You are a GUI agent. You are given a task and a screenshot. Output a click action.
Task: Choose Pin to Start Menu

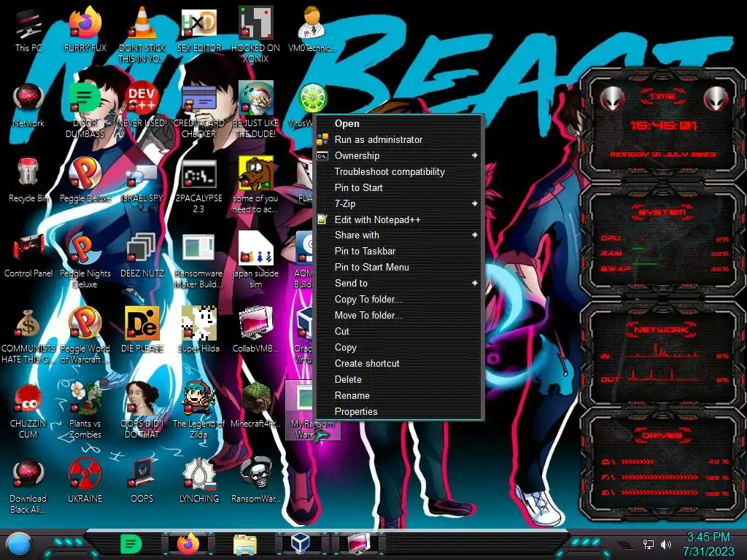pyautogui.click(x=399, y=267)
